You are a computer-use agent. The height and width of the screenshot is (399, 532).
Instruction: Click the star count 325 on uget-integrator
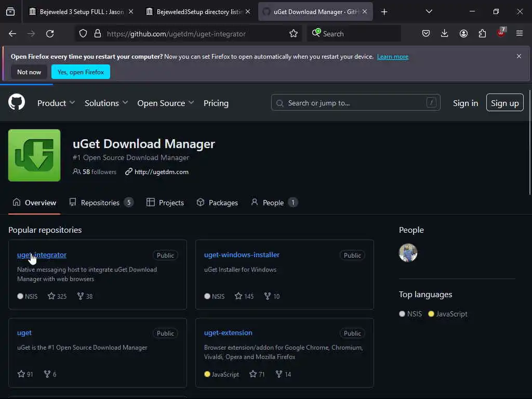[57, 296]
